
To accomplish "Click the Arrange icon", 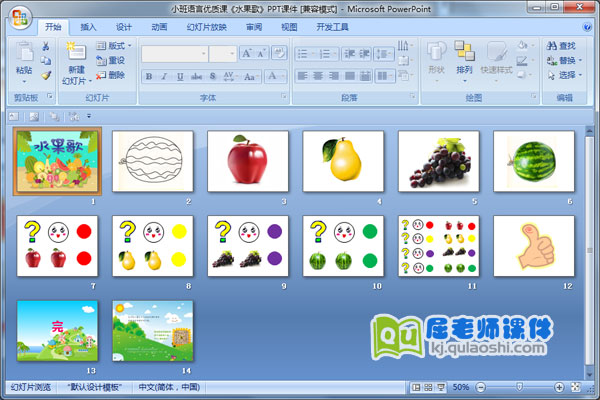I will pos(464,51).
